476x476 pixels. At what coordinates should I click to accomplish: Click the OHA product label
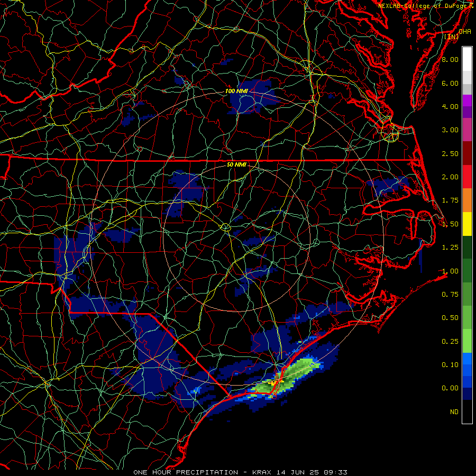tap(465, 32)
